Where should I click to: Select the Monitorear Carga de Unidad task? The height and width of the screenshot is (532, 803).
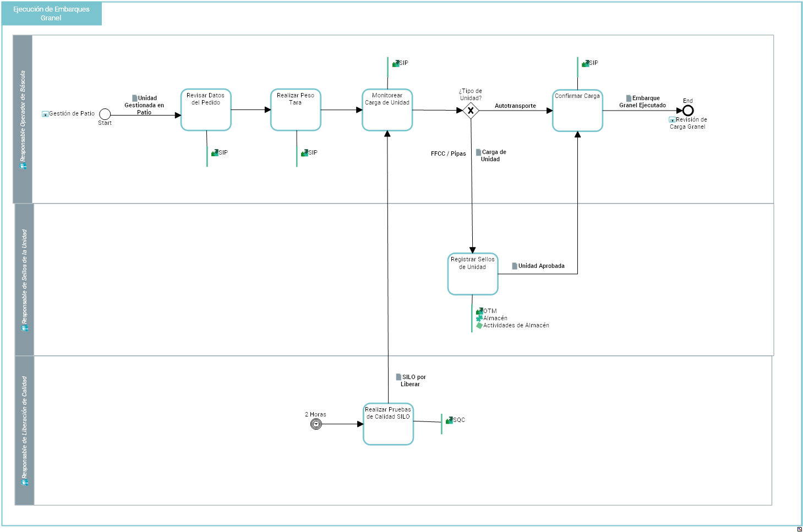pos(387,110)
